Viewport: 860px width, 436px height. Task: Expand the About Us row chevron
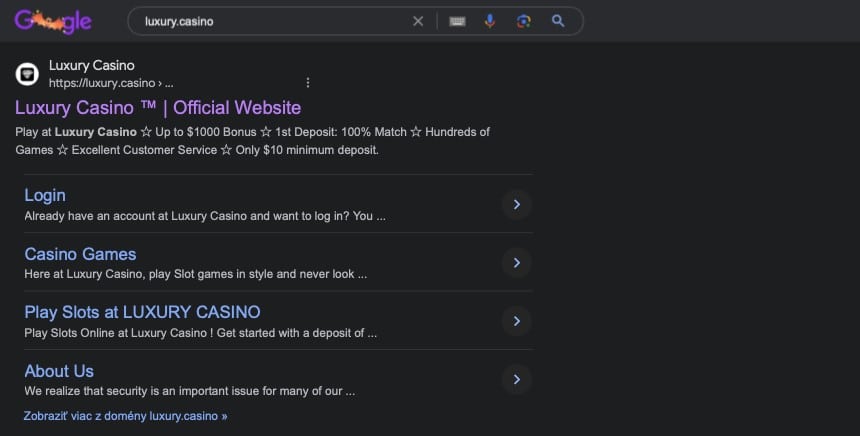coord(517,380)
